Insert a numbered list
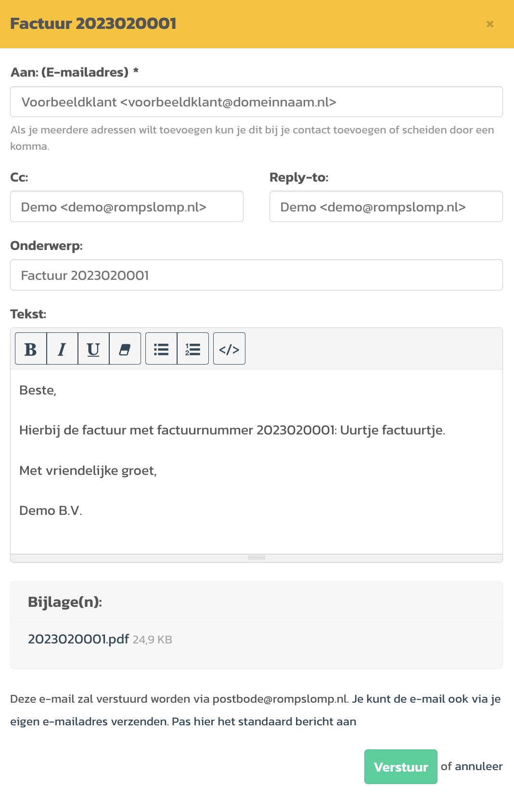The height and width of the screenshot is (812, 514). coord(193,349)
